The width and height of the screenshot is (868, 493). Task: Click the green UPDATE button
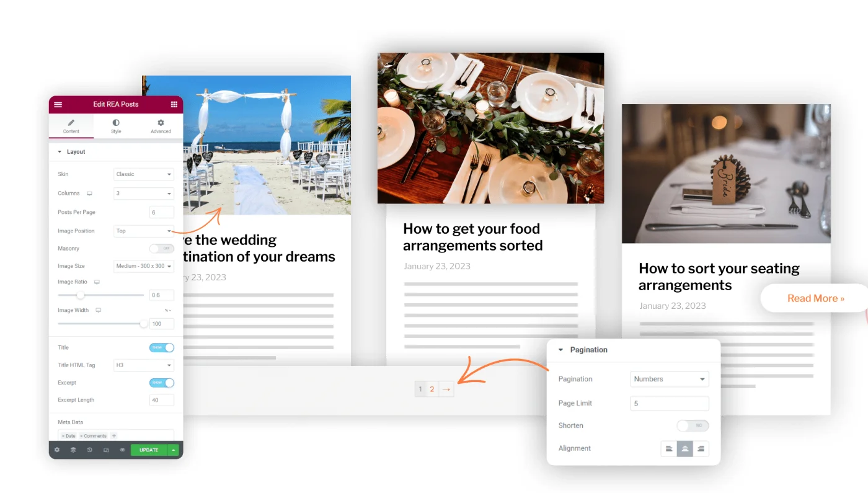[x=149, y=450]
